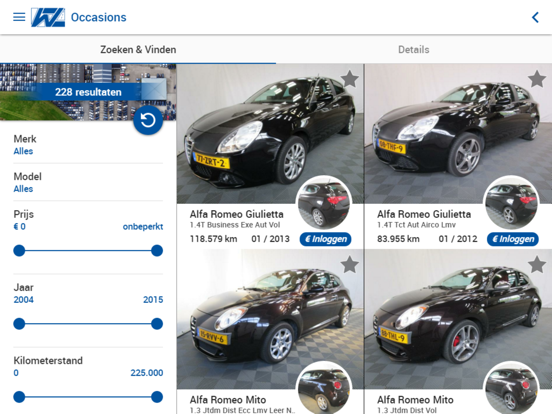
Task: View rear thumbnail of Giulietta 1.4T Business
Action: pyautogui.click(x=324, y=203)
